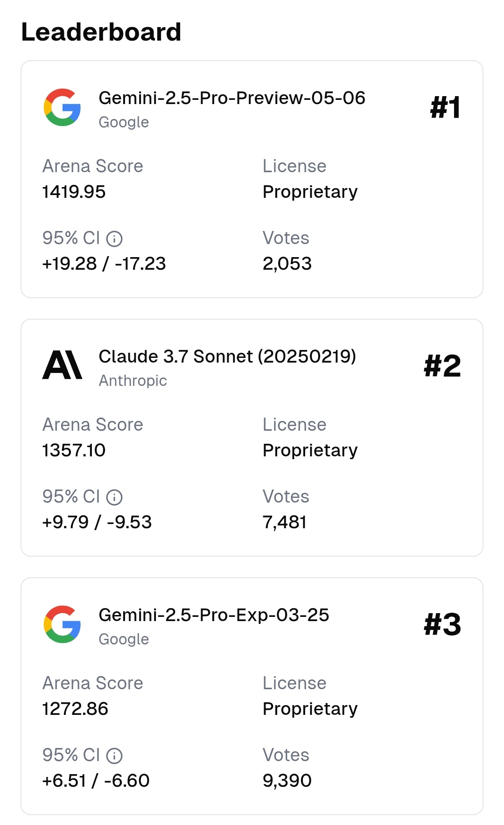Click the Anthropic logo on Claude card
The height and width of the screenshot is (825, 504).
(x=62, y=365)
